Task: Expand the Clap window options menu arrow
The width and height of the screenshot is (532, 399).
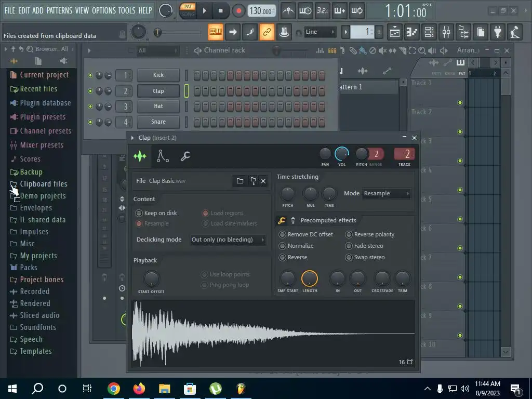Action: (x=132, y=138)
